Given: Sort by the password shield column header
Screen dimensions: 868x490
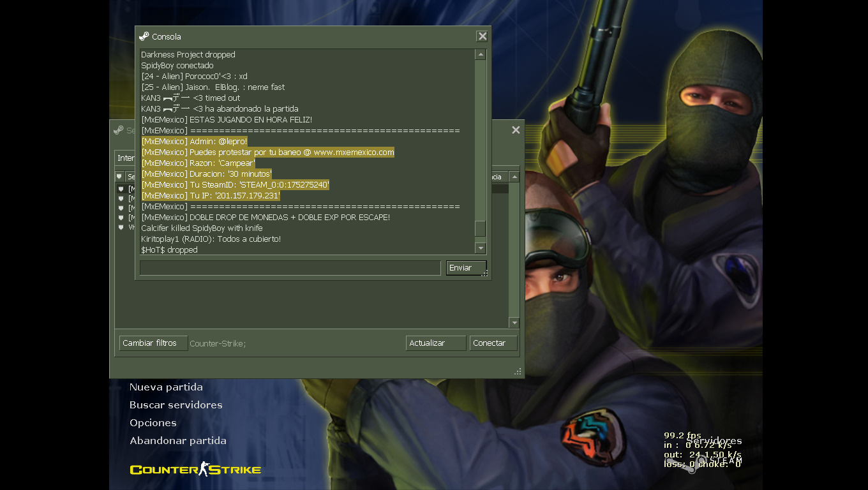Looking at the screenshot, I should [119, 177].
